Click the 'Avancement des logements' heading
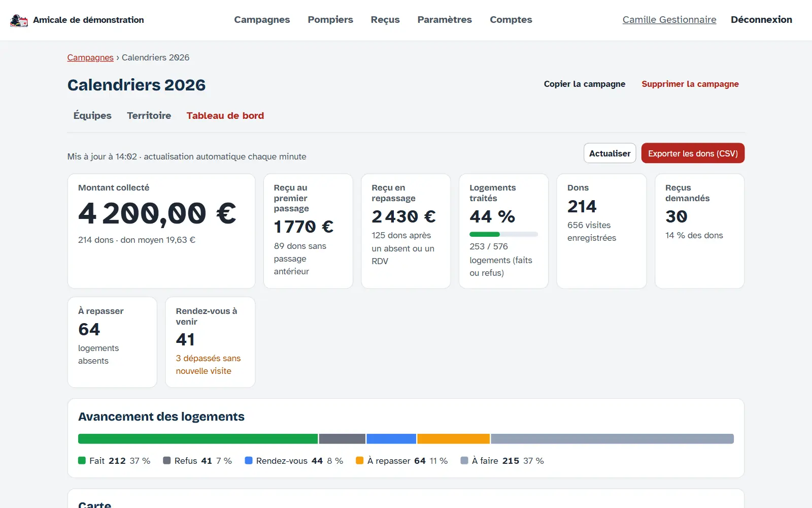 [x=161, y=417]
